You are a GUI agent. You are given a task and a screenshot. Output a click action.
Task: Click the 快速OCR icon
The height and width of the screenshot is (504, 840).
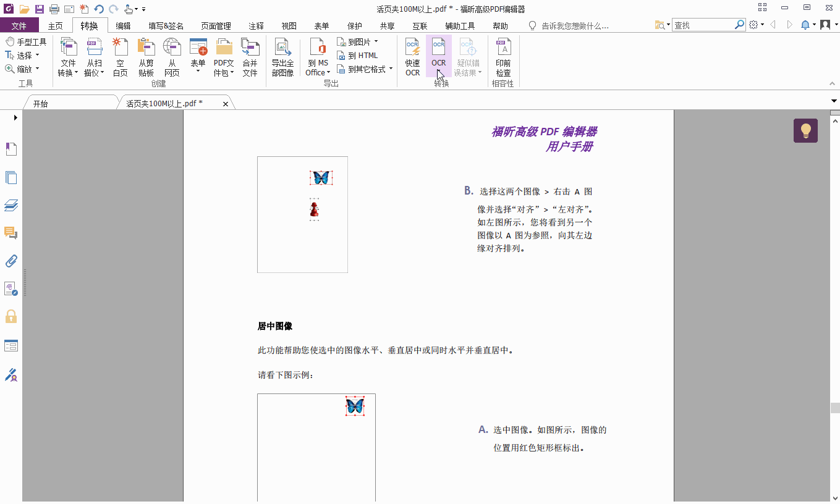(412, 56)
